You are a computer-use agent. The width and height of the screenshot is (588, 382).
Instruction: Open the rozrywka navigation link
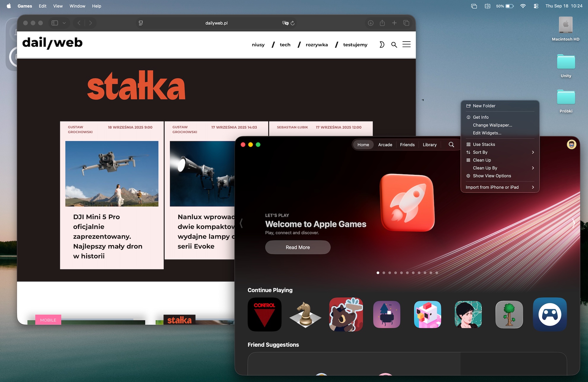coord(317,45)
